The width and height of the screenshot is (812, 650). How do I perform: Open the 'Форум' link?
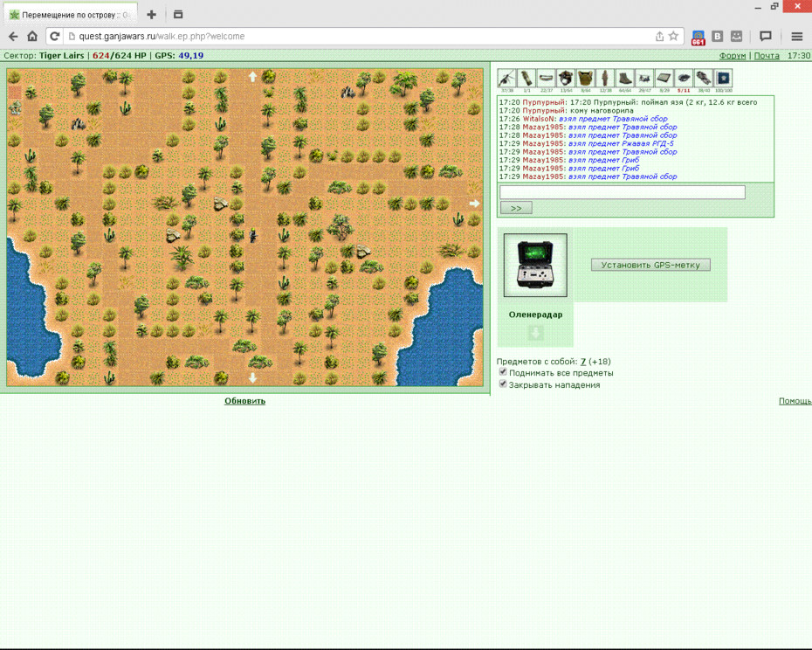point(733,55)
